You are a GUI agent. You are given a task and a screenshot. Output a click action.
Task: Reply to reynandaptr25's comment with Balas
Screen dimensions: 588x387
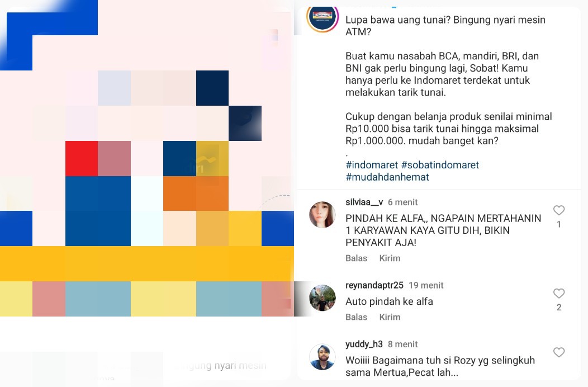click(x=356, y=317)
